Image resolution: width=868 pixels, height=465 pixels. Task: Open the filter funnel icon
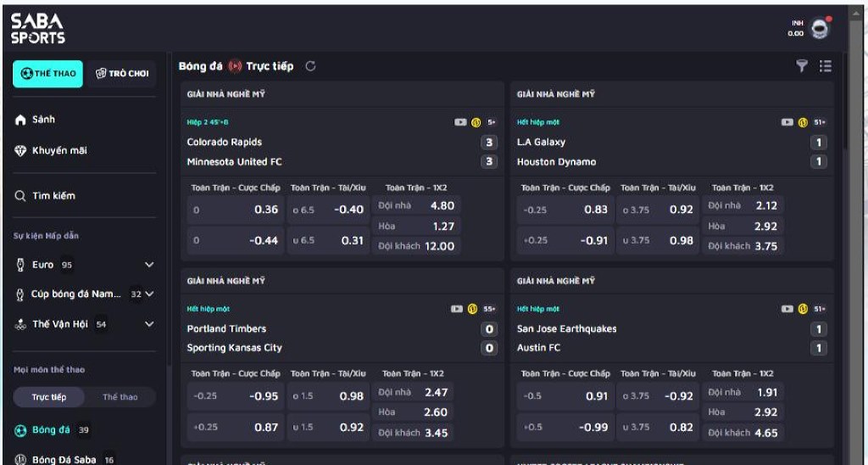(x=802, y=66)
